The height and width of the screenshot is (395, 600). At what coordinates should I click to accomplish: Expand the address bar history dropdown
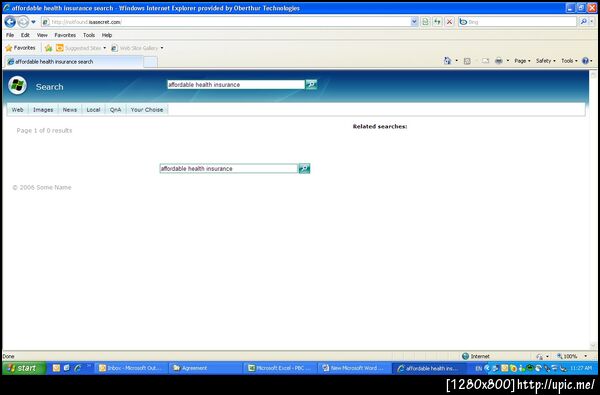[414, 22]
